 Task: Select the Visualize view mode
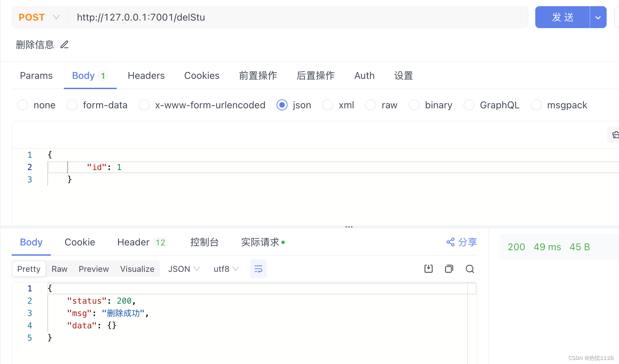[x=137, y=269]
